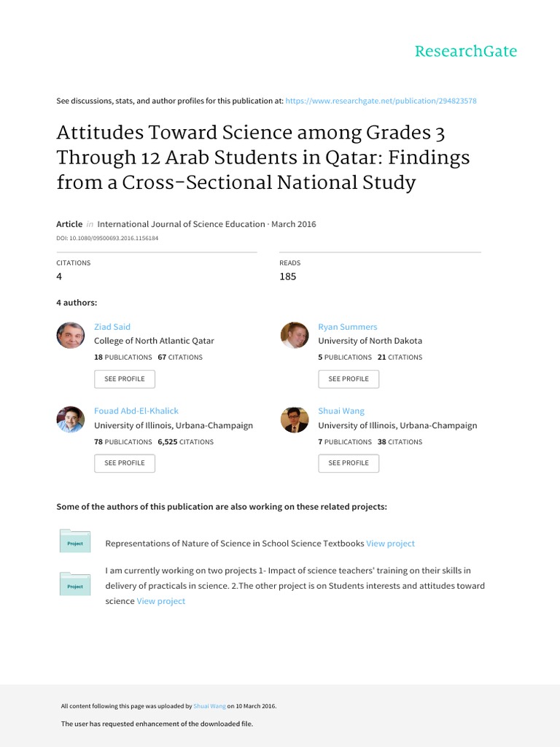Open View project for teachers' training project

161,601
